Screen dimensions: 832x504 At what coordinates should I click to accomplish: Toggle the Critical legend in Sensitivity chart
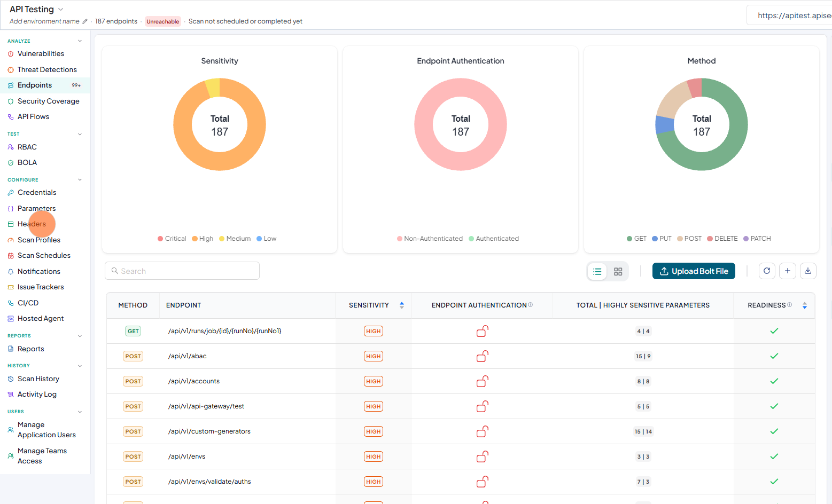pyautogui.click(x=172, y=239)
